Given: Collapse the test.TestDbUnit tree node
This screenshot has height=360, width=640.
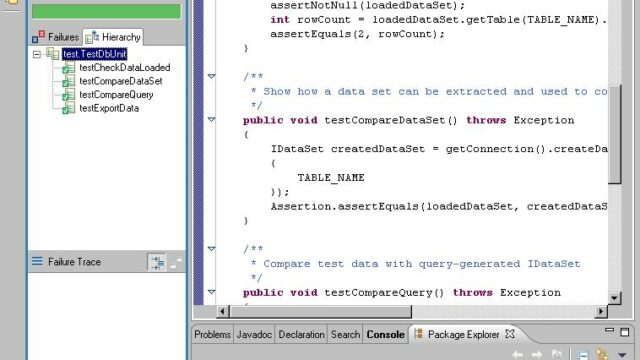Looking at the screenshot, I should pos(37,54).
